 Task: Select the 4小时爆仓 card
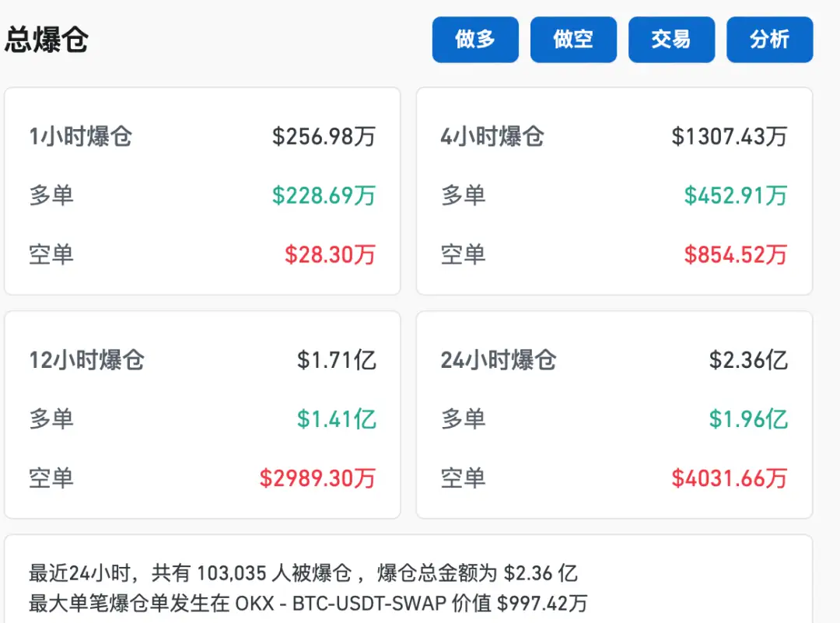tap(614, 191)
